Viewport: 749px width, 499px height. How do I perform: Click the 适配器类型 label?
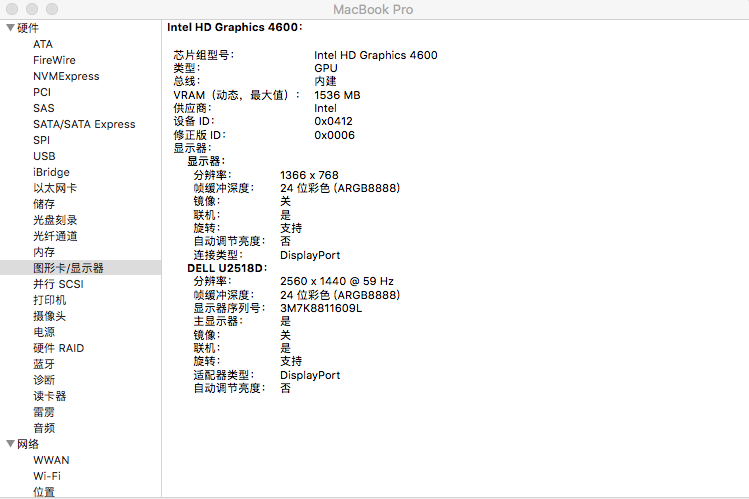(224, 375)
